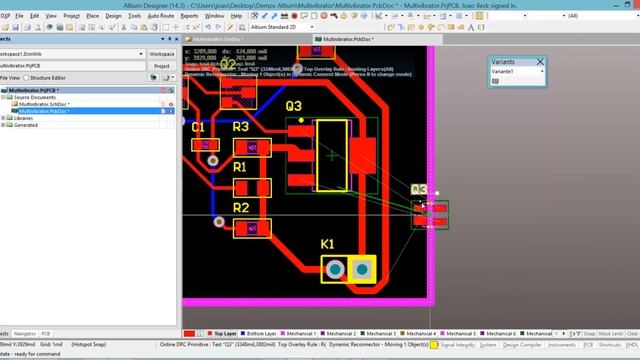Click the Cut scissors icon
Screen dimensions: 640x360
pyautogui.click(x=124, y=27)
